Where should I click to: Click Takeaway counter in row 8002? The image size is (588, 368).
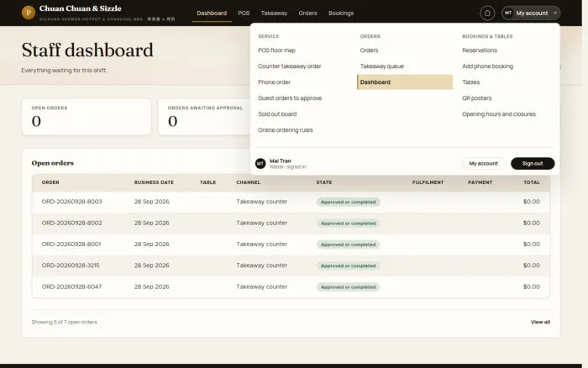click(262, 223)
